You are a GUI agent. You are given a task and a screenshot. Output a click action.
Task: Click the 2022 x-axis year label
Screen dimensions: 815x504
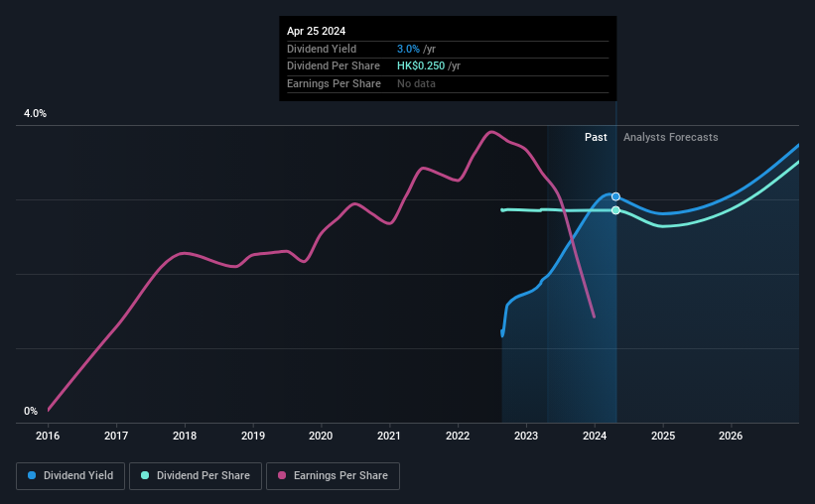[x=458, y=436]
